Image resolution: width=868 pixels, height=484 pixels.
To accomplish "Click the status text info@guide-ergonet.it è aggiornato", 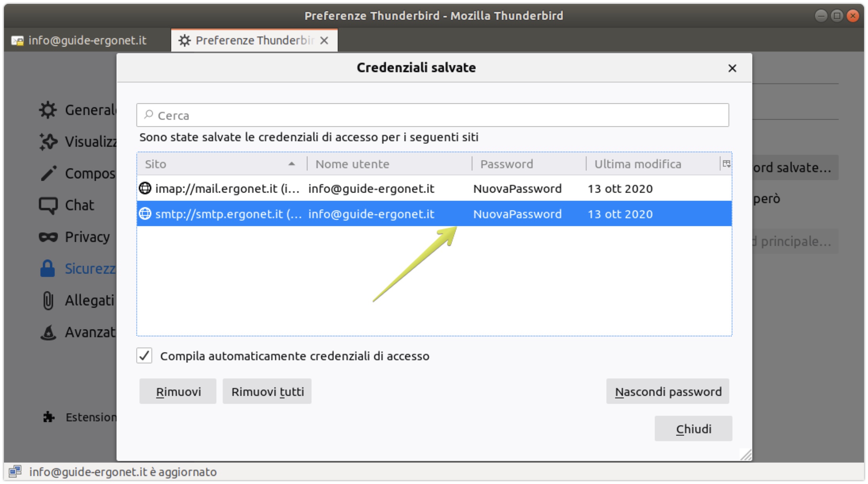I will 123,472.
